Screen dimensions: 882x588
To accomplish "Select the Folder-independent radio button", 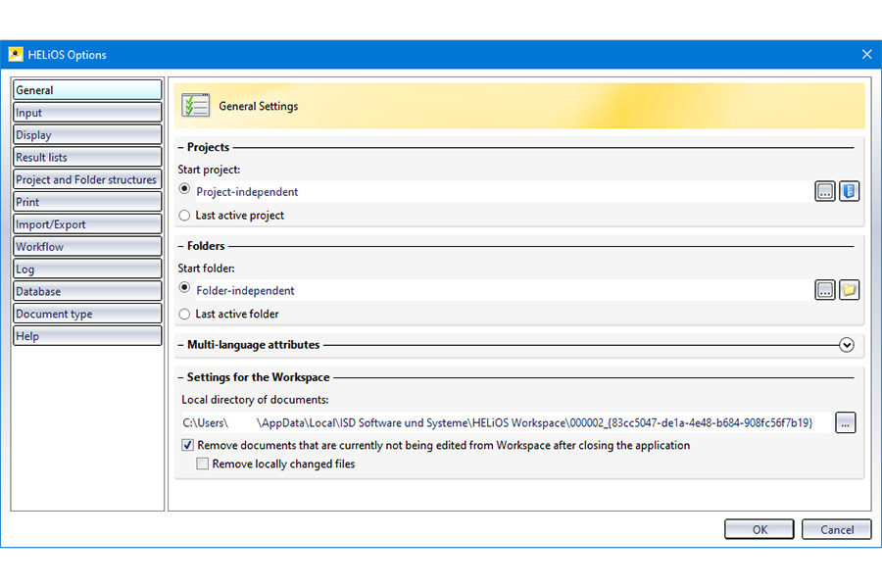I will [x=184, y=287].
